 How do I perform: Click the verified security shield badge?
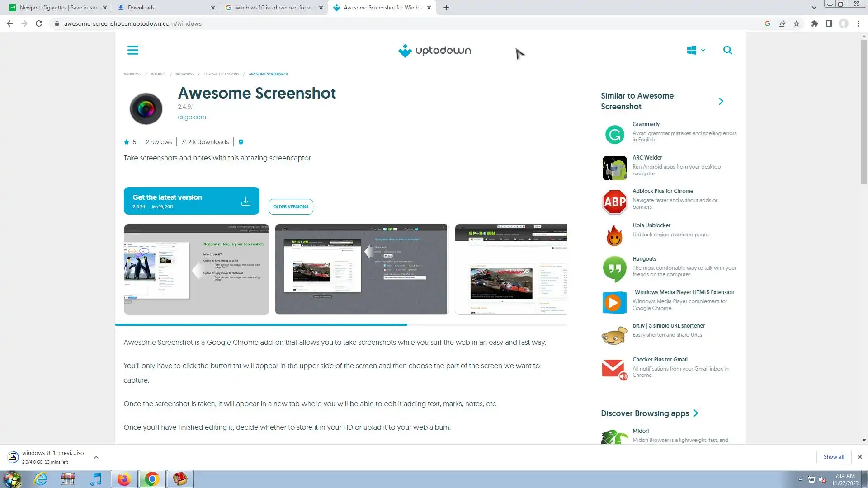(x=241, y=142)
